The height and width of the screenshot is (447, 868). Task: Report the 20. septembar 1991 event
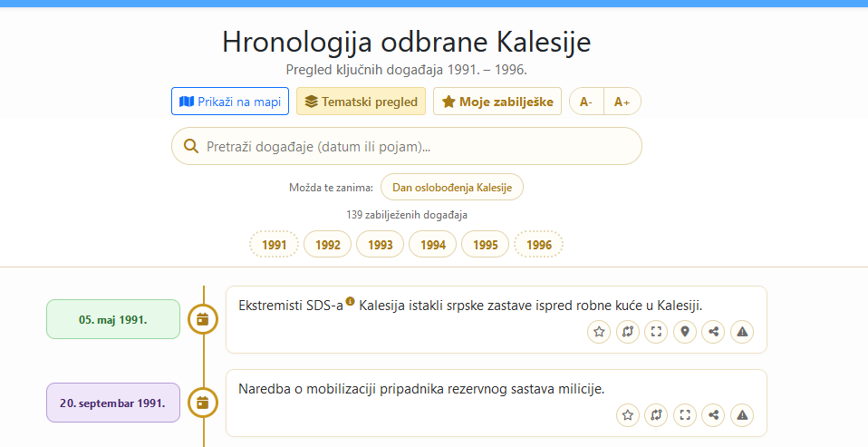(742, 415)
